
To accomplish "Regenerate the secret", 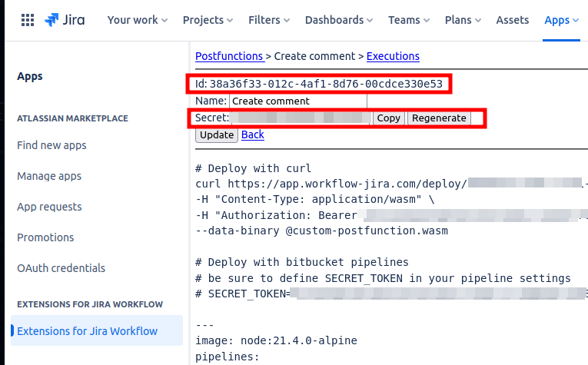I will (438, 118).
